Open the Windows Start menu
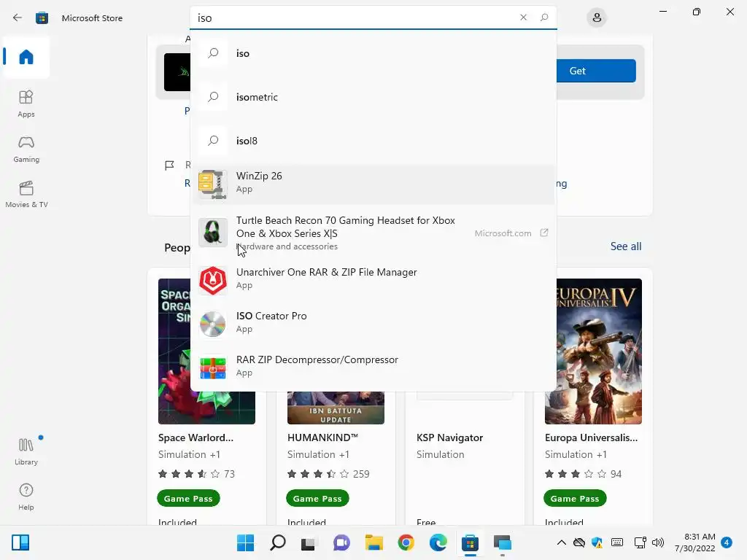The image size is (747, 560). tap(245, 542)
